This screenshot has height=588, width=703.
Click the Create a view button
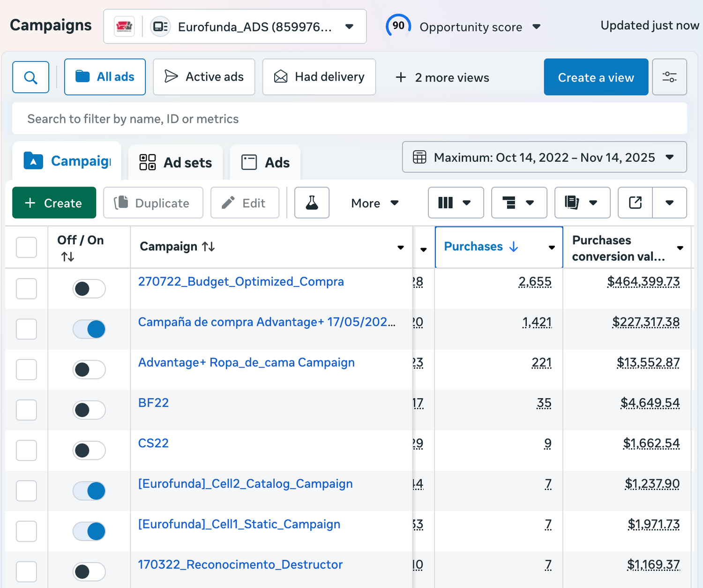[596, 77]
